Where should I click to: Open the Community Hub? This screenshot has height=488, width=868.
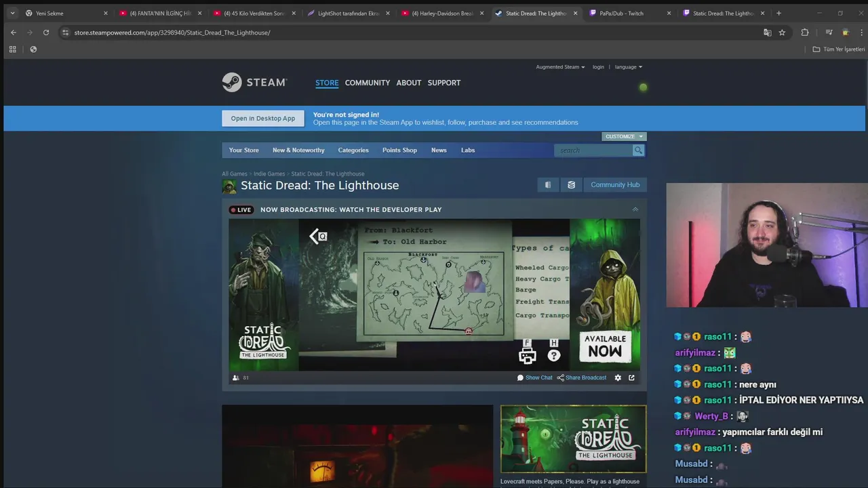tap(615, 185)
